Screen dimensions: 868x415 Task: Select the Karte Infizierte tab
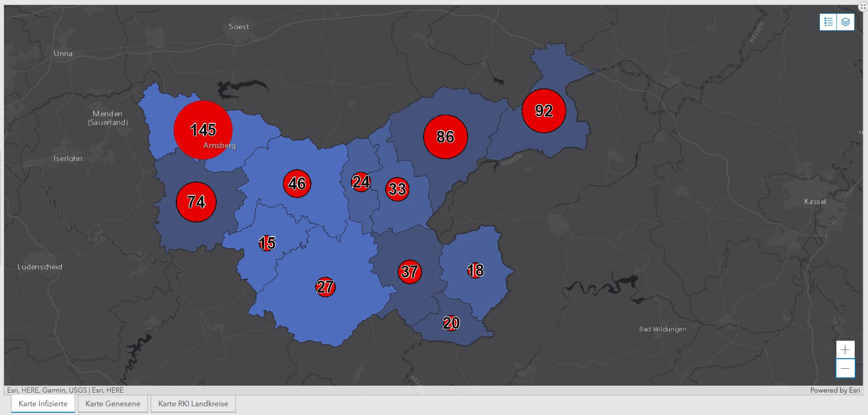pyautogui.click(x=43, y=404)
